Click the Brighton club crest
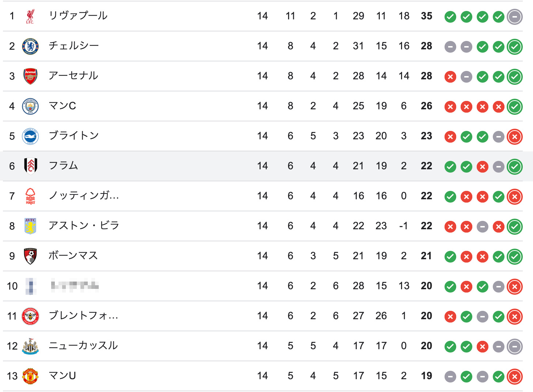 [30, 136]
